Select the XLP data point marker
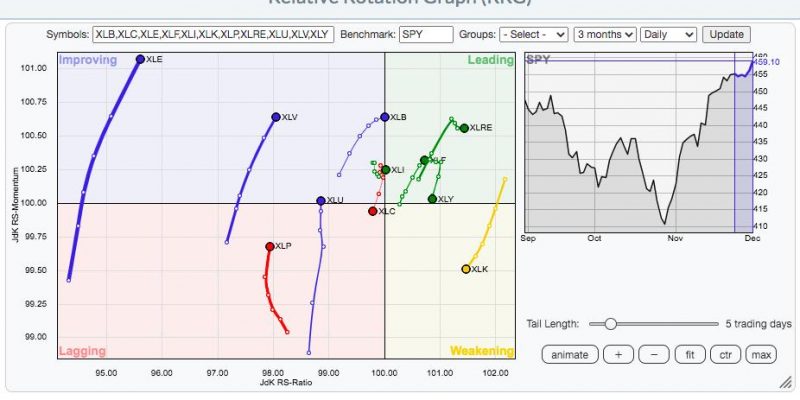Screen dimensions: 800x400 click(270, 246)
